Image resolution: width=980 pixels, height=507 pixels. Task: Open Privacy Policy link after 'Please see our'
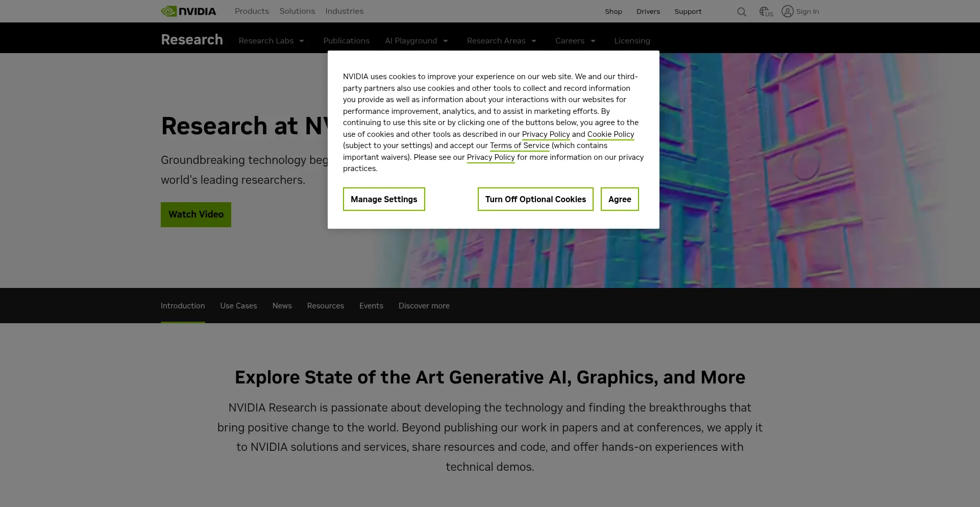click(x=491, y=157)
